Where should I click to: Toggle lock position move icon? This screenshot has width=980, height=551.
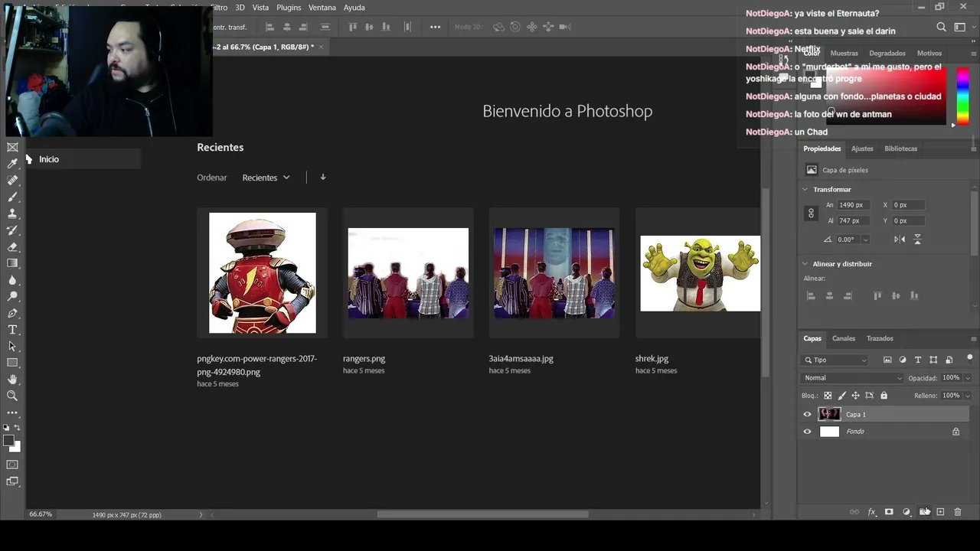point(855,396)
